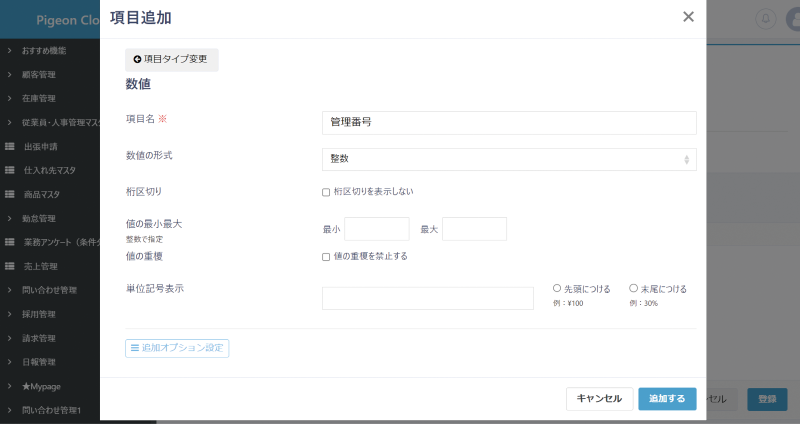Select 末尾につける radio button

634,289
